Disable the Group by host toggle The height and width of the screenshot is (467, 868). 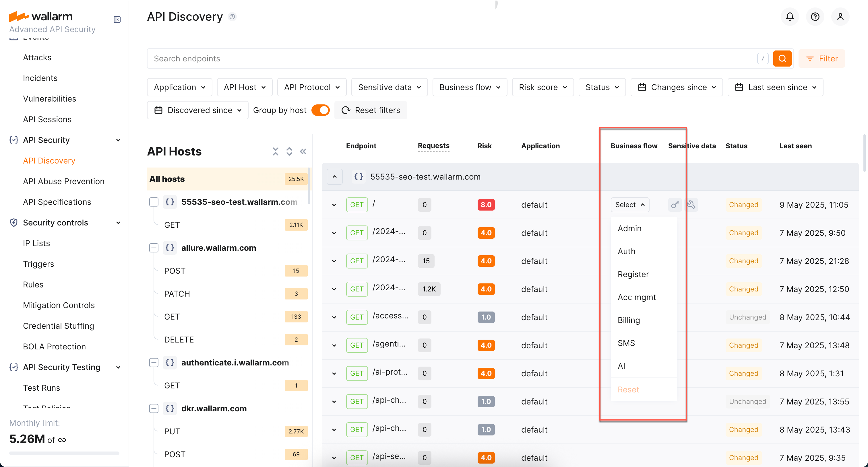click(320, 110)
